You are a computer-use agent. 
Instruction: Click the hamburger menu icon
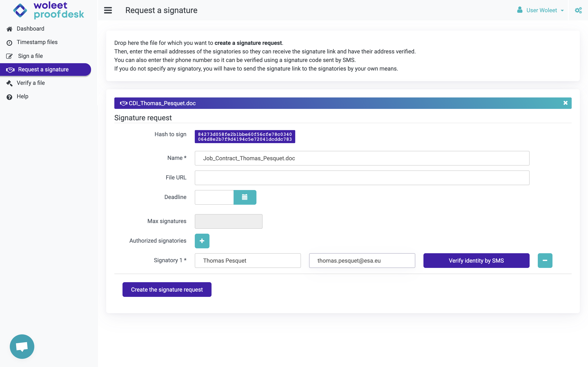(108, 10)
